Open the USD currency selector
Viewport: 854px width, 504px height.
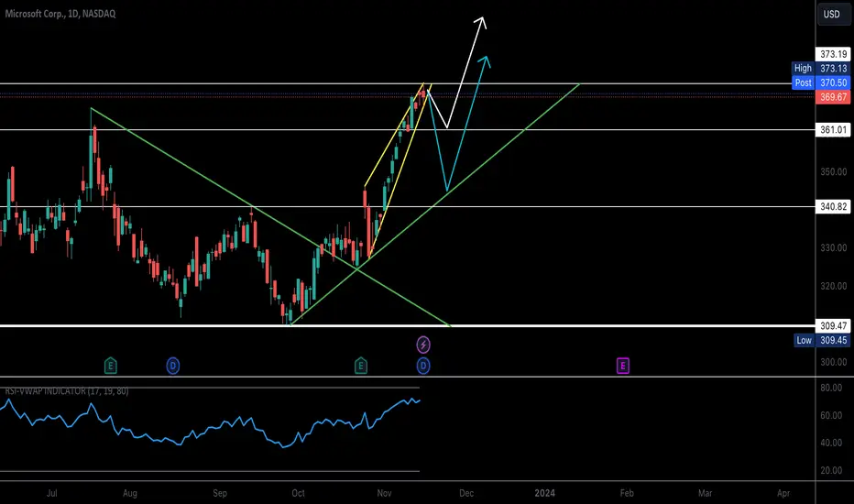point(832,14)
